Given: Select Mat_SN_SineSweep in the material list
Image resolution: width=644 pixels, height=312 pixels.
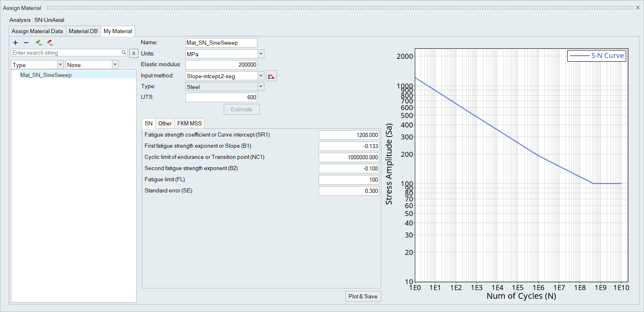Looking at the screenshot, I should click(46, 75).
